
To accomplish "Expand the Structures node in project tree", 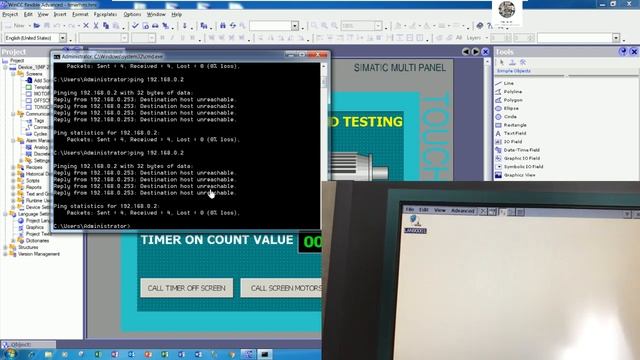I will [6, 247].
